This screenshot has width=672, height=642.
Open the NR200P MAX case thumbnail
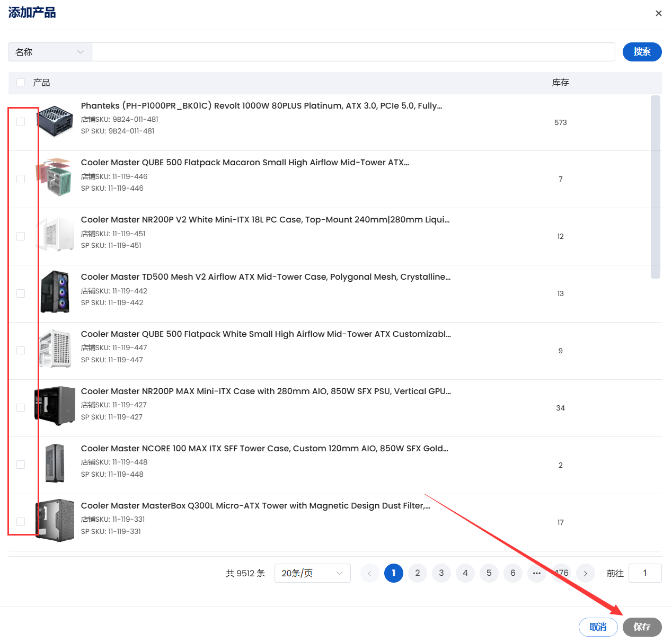(x=55, y=406)
